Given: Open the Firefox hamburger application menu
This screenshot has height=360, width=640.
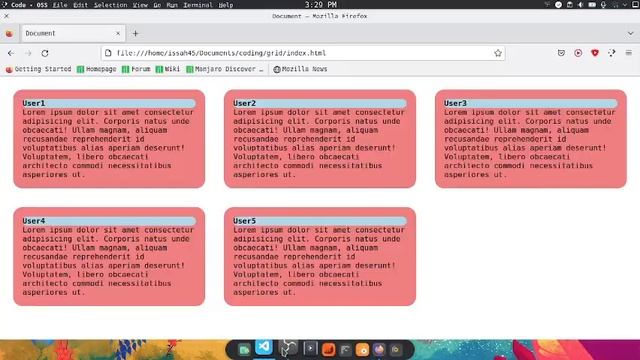Looking at the screenshot, I should (x=629, y=53).
